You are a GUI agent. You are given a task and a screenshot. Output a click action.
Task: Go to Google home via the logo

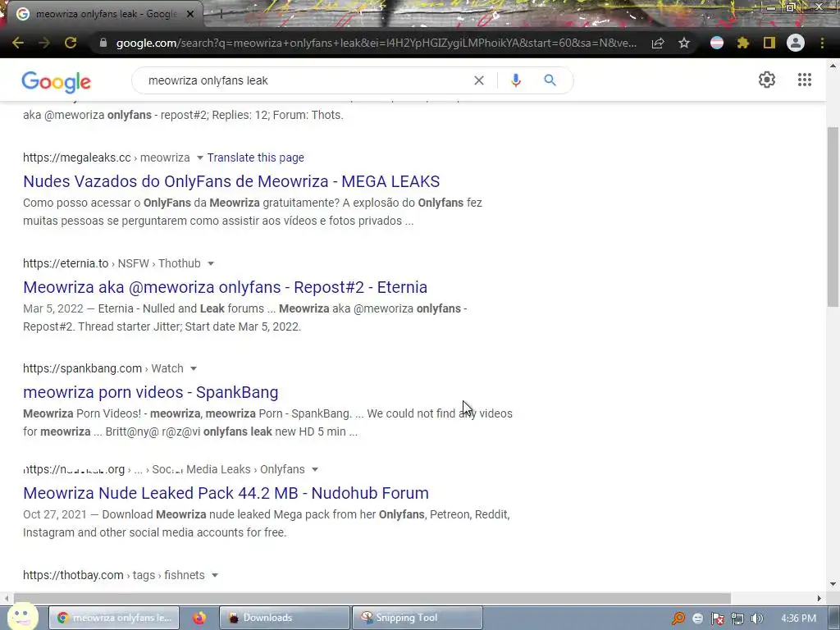tap(57, 81)
